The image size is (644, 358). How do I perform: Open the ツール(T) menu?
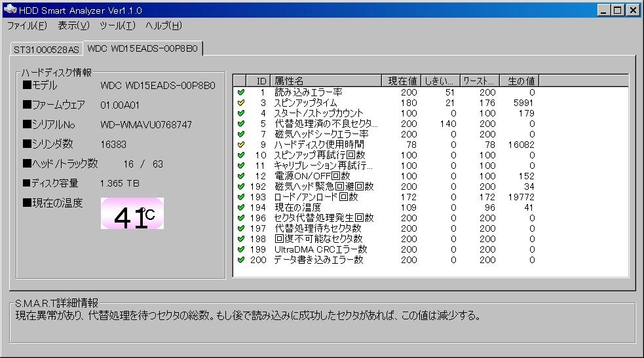pos(117,26)
